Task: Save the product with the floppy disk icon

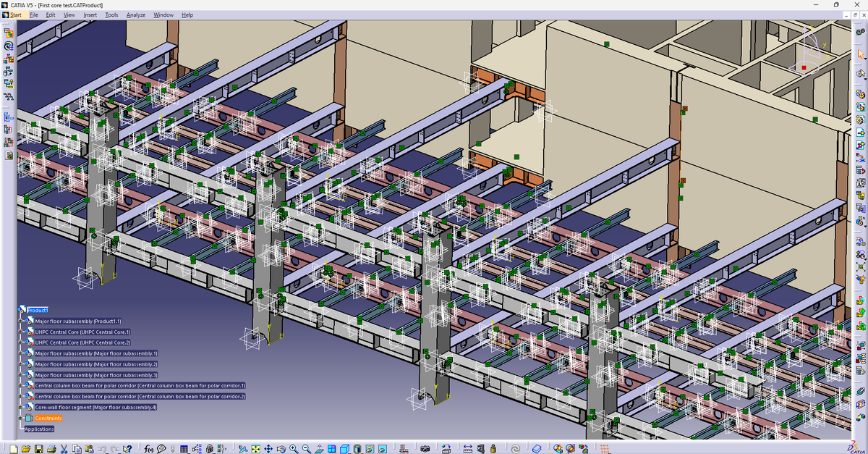Action: click(39, 448)
